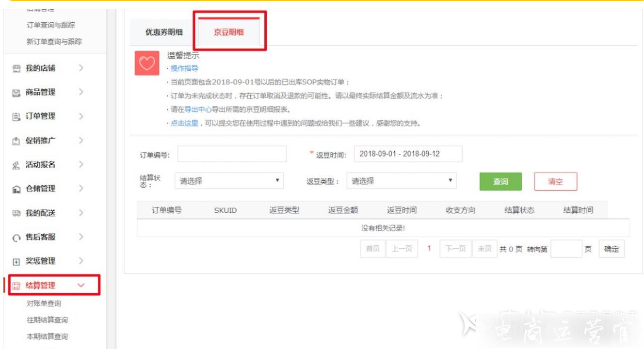Click the 收支方向 column header
Screen dimensions: 644x349
pos(460,210)
